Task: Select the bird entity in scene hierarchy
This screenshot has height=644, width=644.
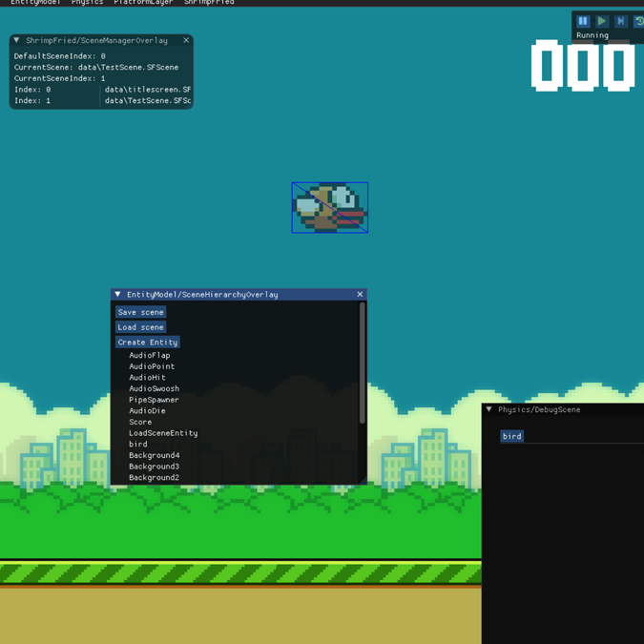Action: 138,444
